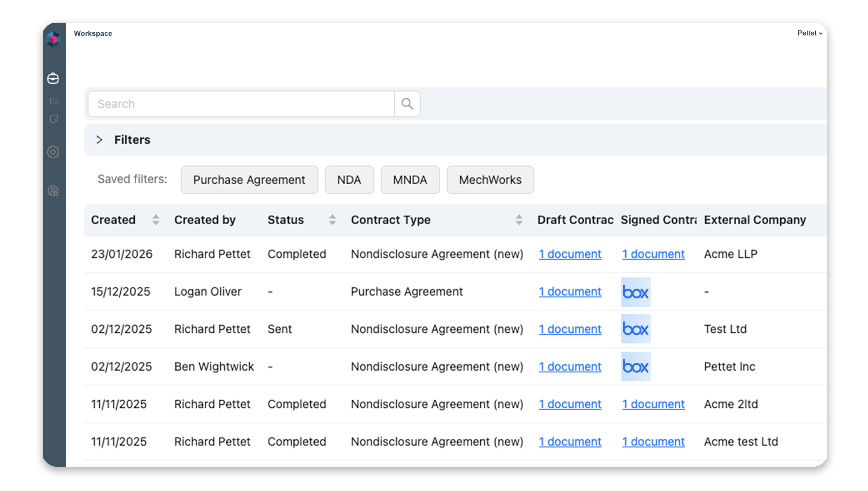Apply the Purchase Agreement saved filter
This screenshot has height=491, width=868.
pos(249,180)
